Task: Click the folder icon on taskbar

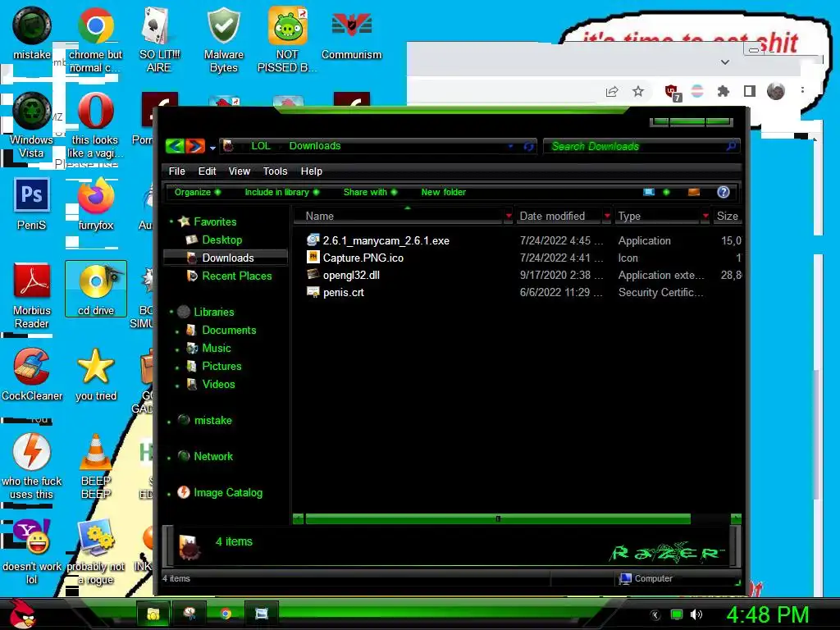Action: (x=153, y=614)
